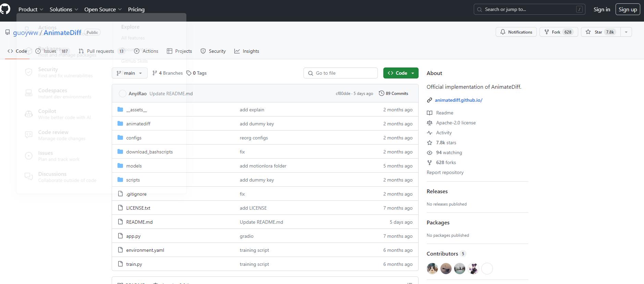The height and width of the screenshot is (284, 644).
Task: Focus the Search or jump to field
Action: 529,9
